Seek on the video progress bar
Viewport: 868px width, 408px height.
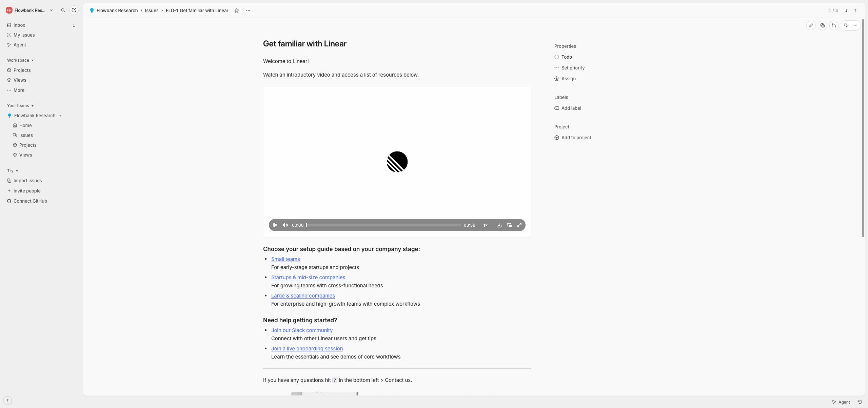383,225
